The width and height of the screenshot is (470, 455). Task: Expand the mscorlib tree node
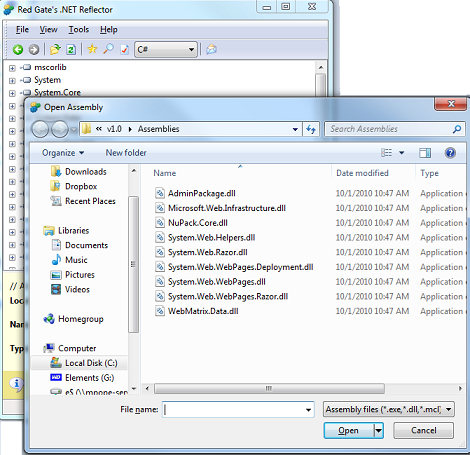pos(12,68)
